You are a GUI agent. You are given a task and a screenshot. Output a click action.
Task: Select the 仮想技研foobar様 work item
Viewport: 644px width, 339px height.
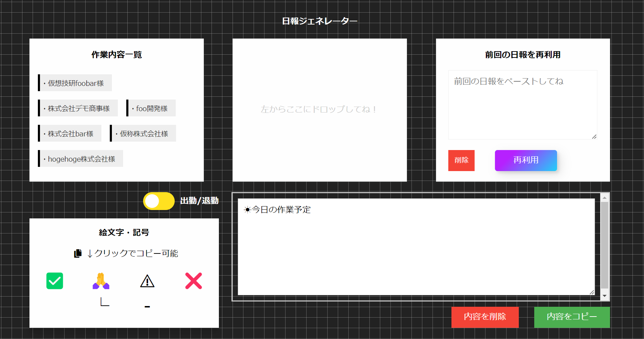(75, 83)
